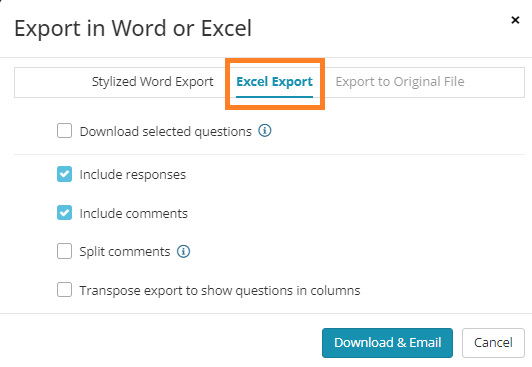
Task: Open the Export to Original File tab
Action: pos(400,82)
